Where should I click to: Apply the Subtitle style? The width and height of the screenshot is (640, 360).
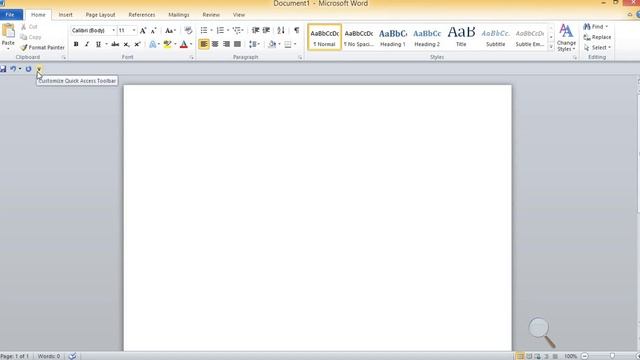496,37
